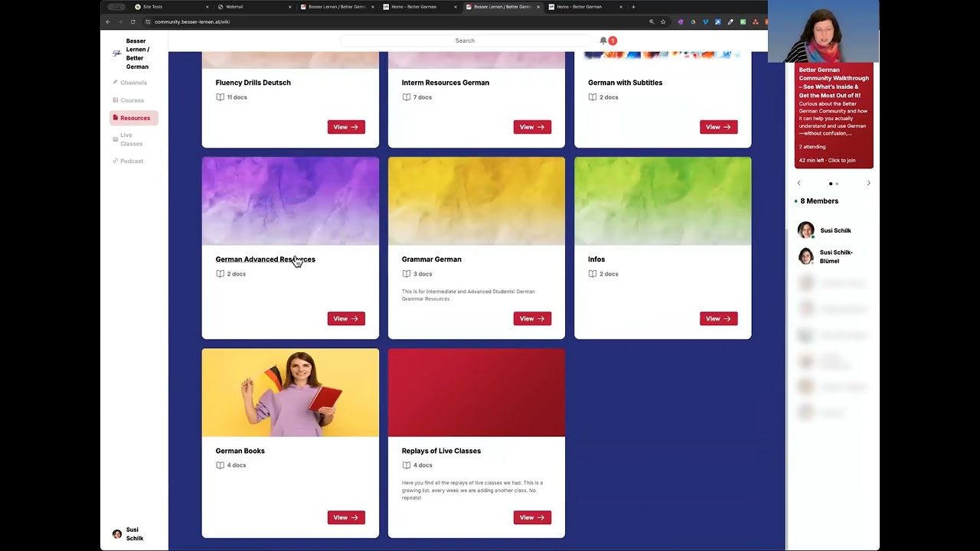Image resolution: width=980 pixels, height=551 pixels.
Task: Open Grammar German yellow cover image
Action: pyautogui.click(x=476, y=201)
